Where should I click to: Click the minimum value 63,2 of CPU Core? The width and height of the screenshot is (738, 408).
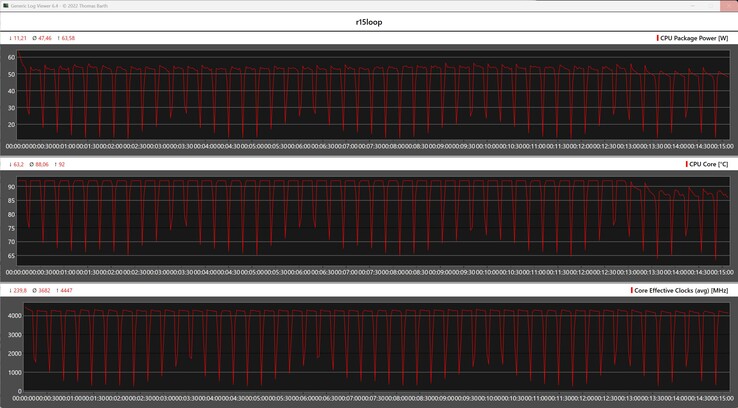click(17, 164)
